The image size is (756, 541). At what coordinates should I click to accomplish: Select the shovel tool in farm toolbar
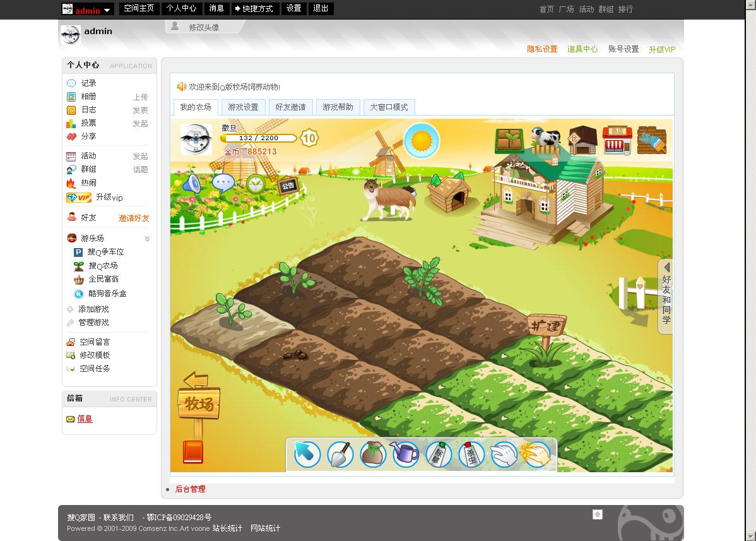click(x=340, y=455)
